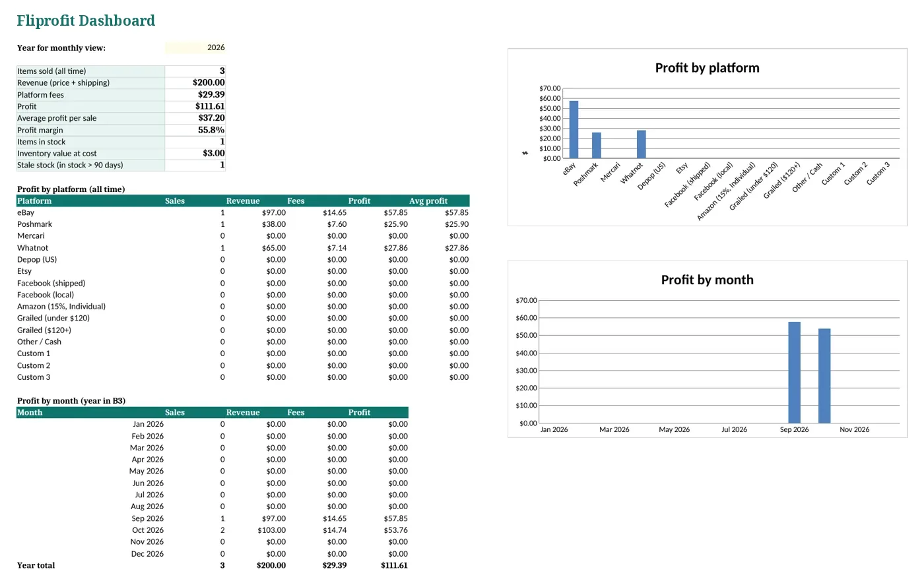Screen dimensions: 924x585
Task: Select the eBay bar in the platform chart
Action: point(574,129)
